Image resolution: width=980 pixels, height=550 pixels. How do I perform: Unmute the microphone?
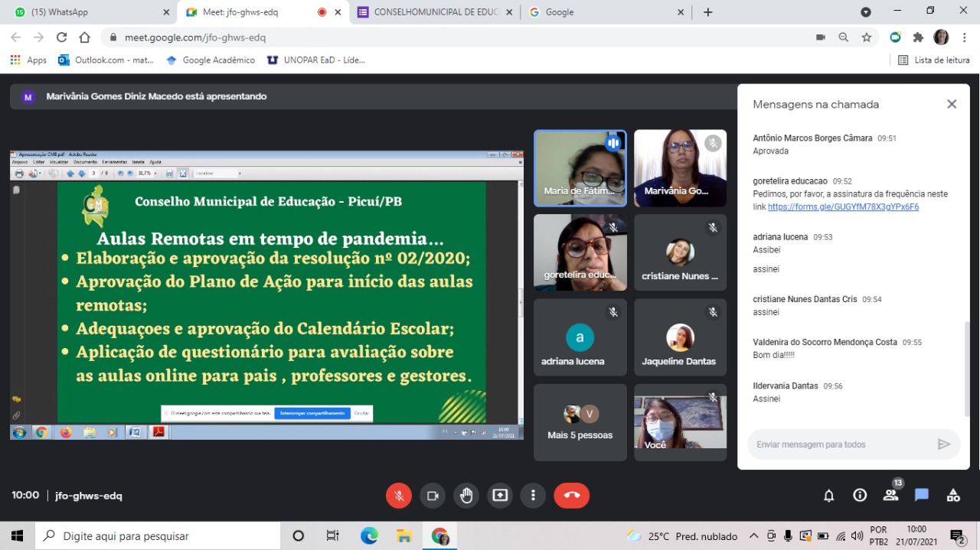pos(398,496)
